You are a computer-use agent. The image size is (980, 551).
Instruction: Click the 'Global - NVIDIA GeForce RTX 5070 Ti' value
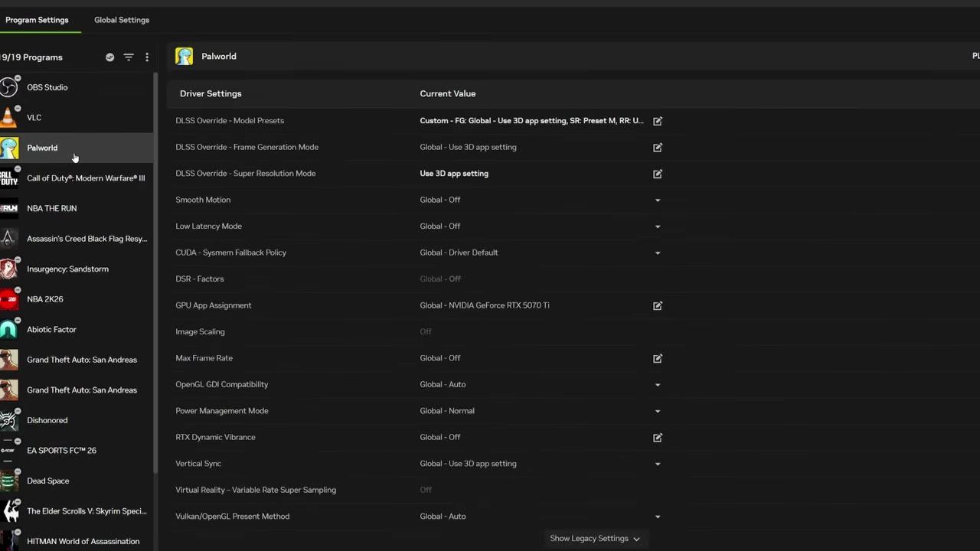[485, 305]
